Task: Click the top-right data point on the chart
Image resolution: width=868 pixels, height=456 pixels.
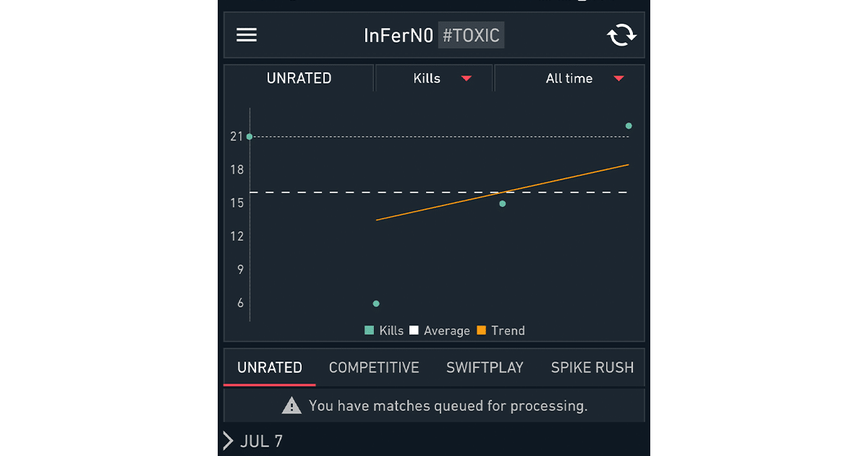Action: point(629,126)
